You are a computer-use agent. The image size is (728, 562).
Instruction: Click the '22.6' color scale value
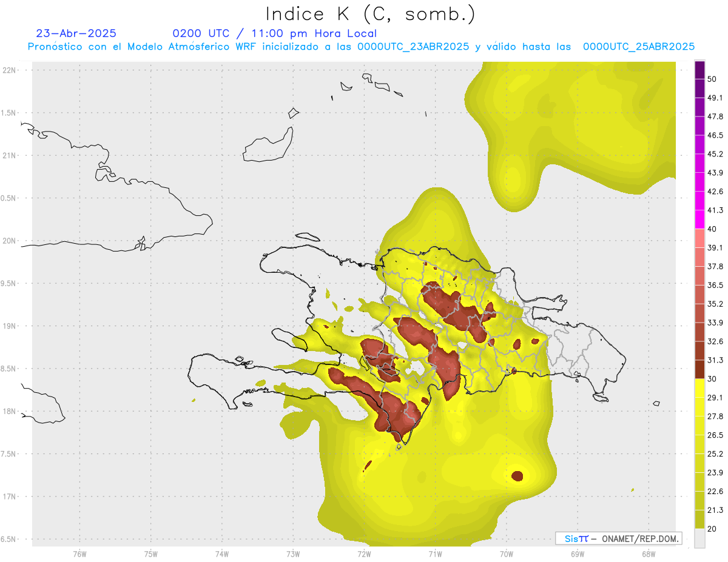(x=715, y=492)
